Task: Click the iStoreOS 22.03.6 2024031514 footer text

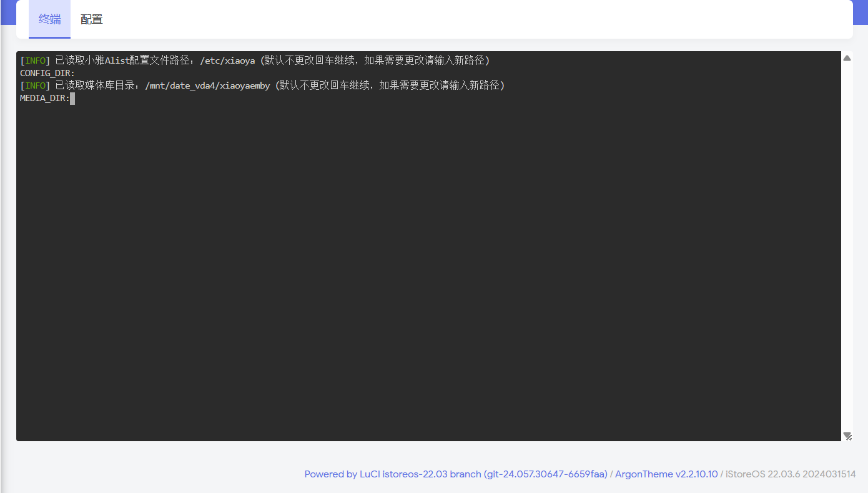Action: click(x=791, y=474)
